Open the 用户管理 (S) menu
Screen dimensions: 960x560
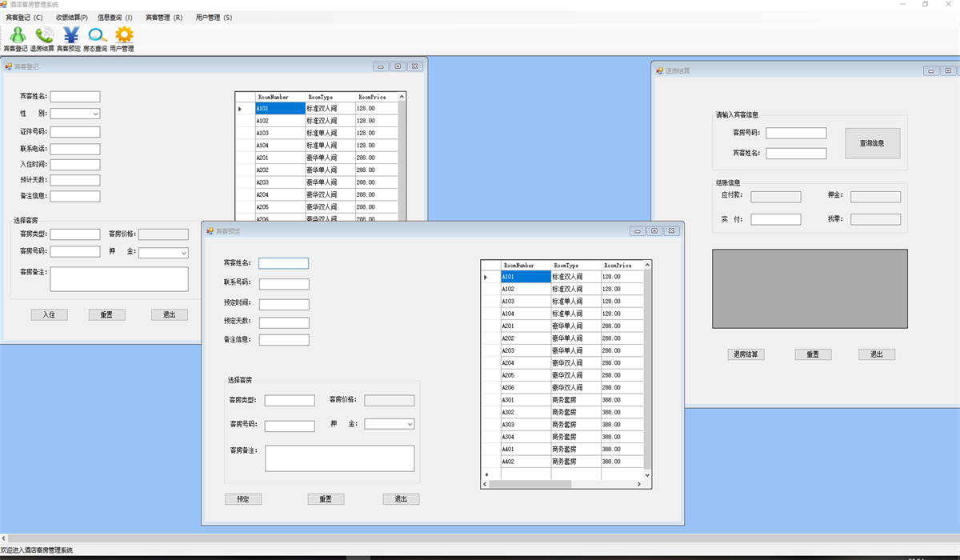point(214,18)
